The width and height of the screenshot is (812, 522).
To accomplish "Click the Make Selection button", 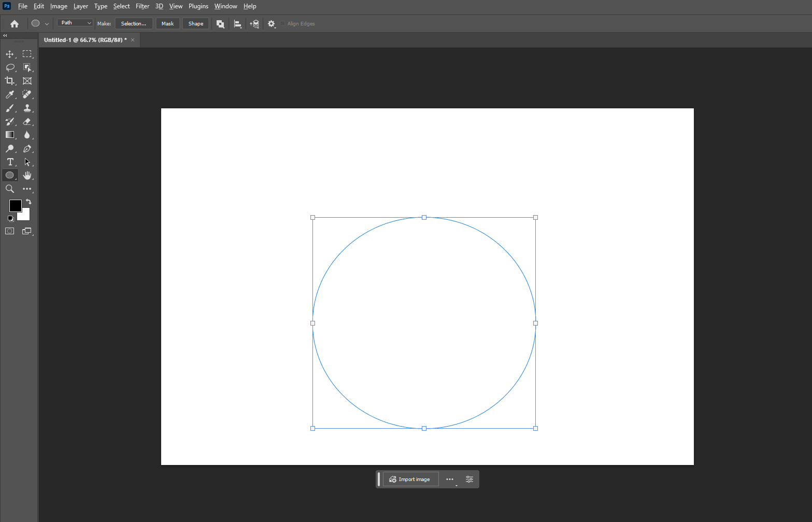I will [134, 24].
